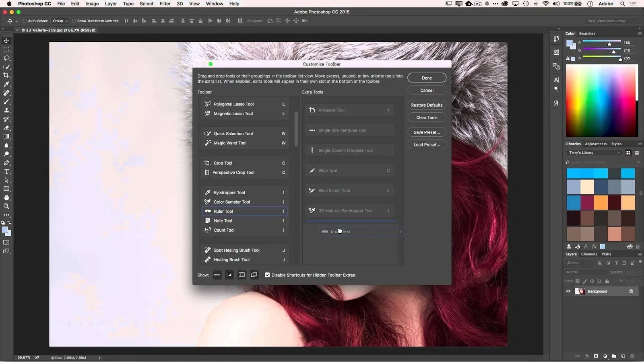Disable shortcuts for hidden toolbar extras
The height and width of the screenshot is (362, 644).
coord(268,275)
